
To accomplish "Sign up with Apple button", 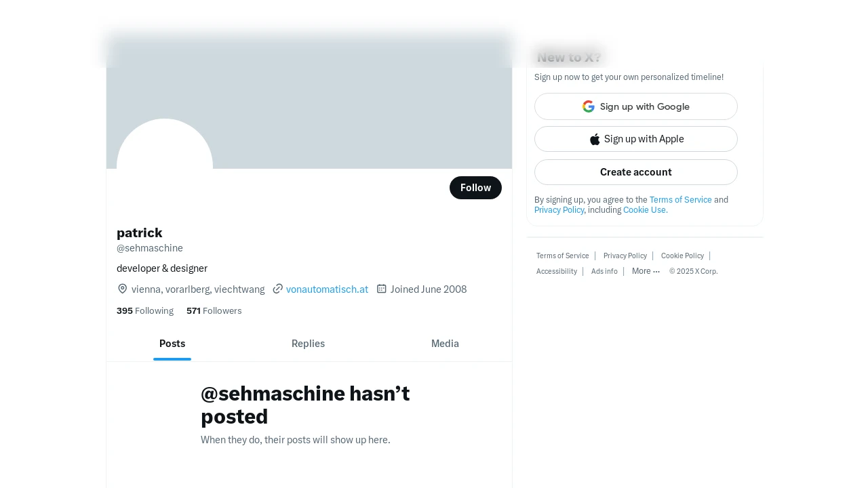I will [x=636, y=139].
